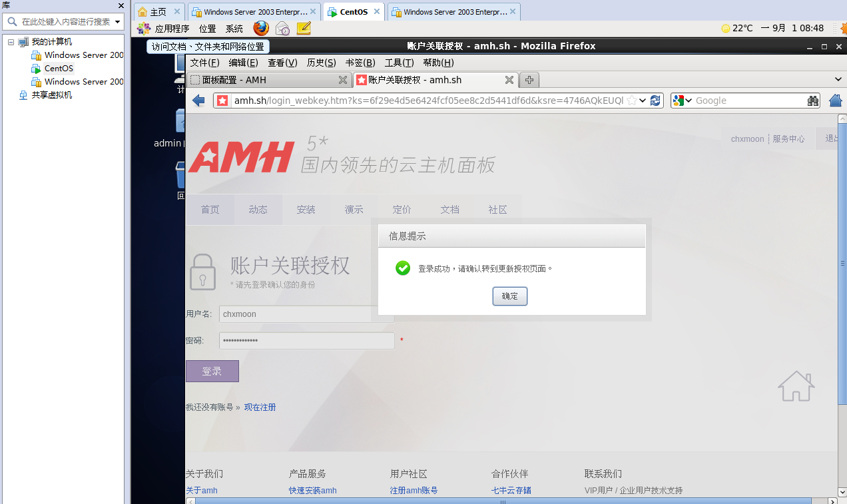Open a new tab with plus button

point(529,80)
